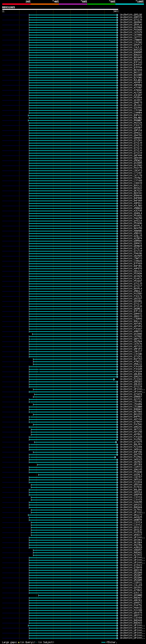Open hit UniRef100_Q0Z864
The image size is (146, 644).
131,27
